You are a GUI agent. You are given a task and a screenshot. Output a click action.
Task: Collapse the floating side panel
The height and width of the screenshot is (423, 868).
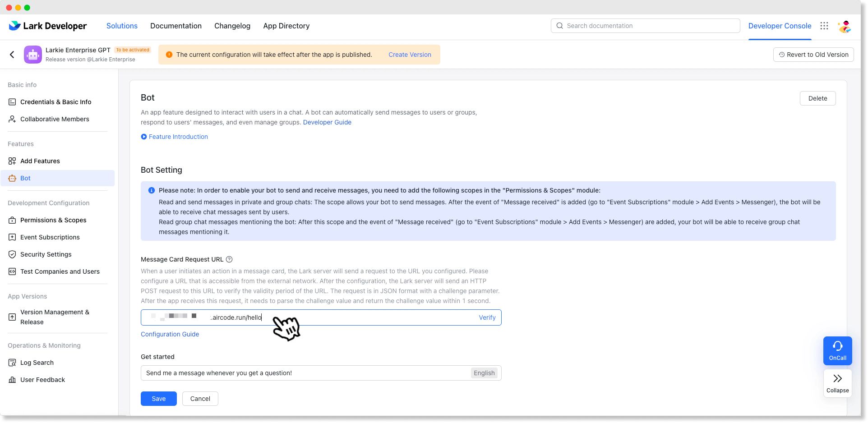point(837,383)
